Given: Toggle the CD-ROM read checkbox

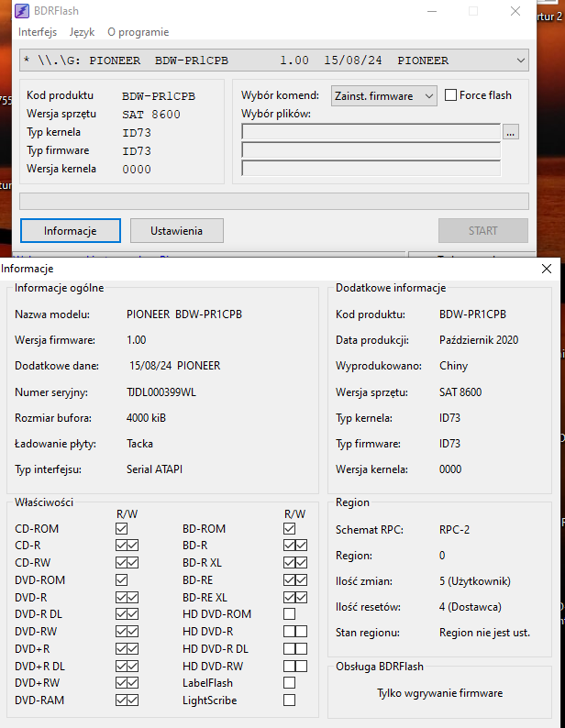Looking at the screenshot, I should click(x=122, y=528).
